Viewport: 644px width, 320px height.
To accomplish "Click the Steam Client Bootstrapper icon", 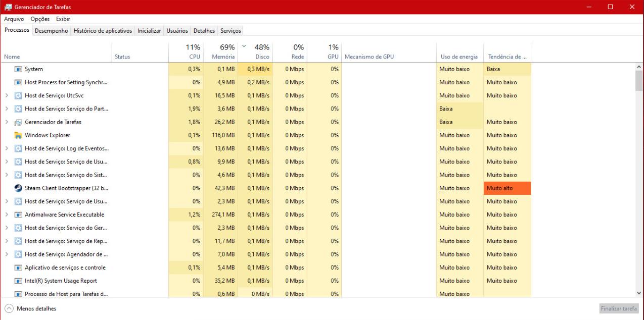I will 18,188.
